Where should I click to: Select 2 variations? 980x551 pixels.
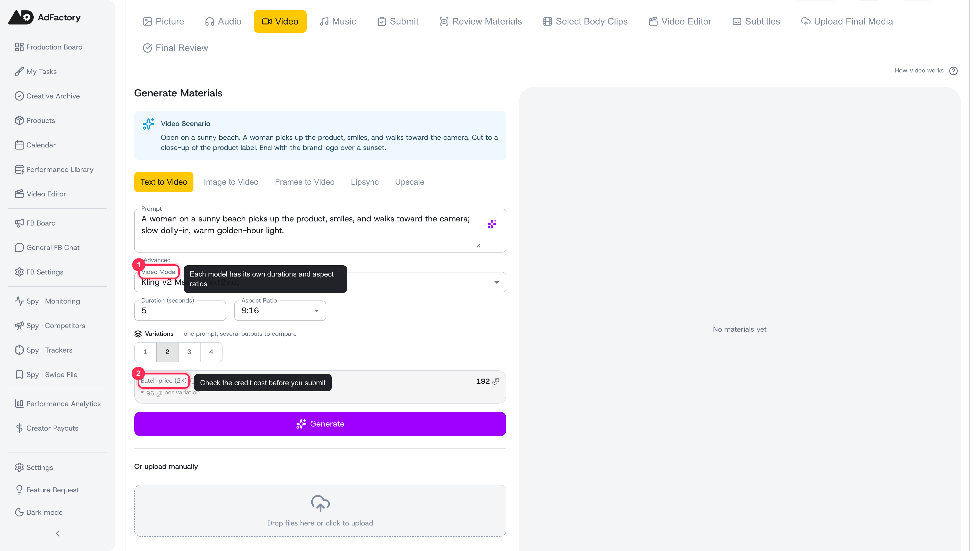(x=167, y=352)
